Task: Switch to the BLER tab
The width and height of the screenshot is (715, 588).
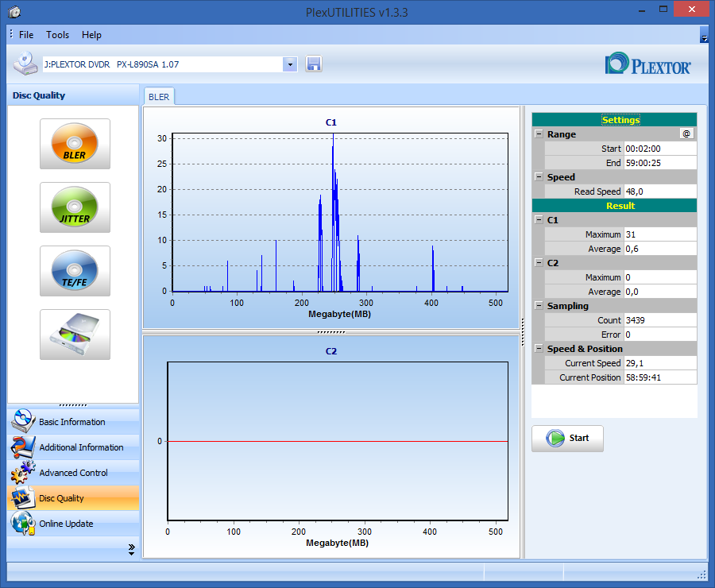Action: click(x=159, y=97)
